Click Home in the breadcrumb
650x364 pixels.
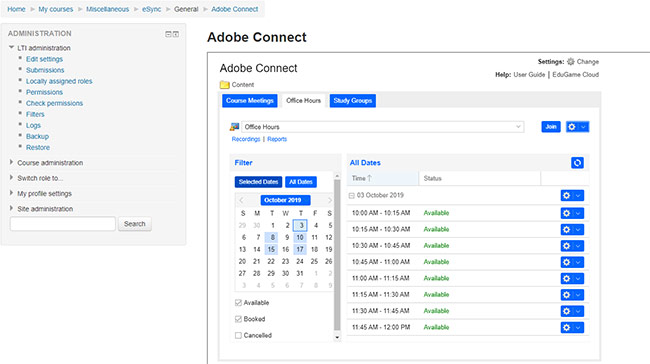coord(16,9)
